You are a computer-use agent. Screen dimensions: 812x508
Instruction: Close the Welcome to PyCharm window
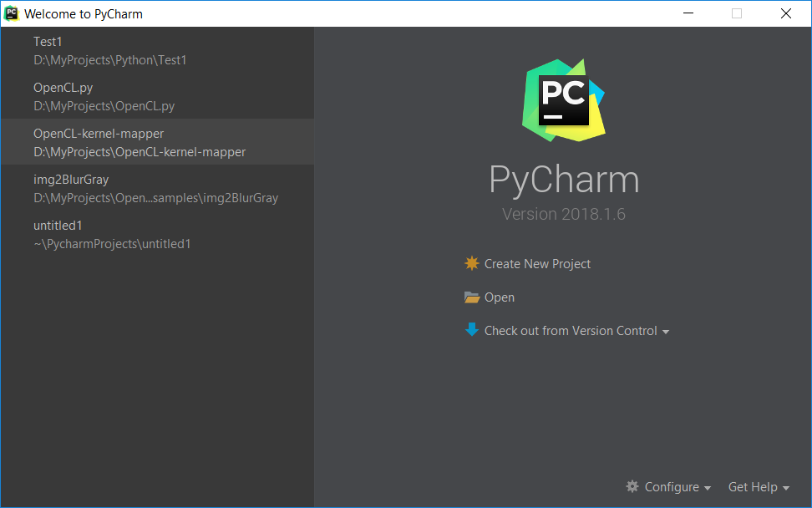coord(785,13)
